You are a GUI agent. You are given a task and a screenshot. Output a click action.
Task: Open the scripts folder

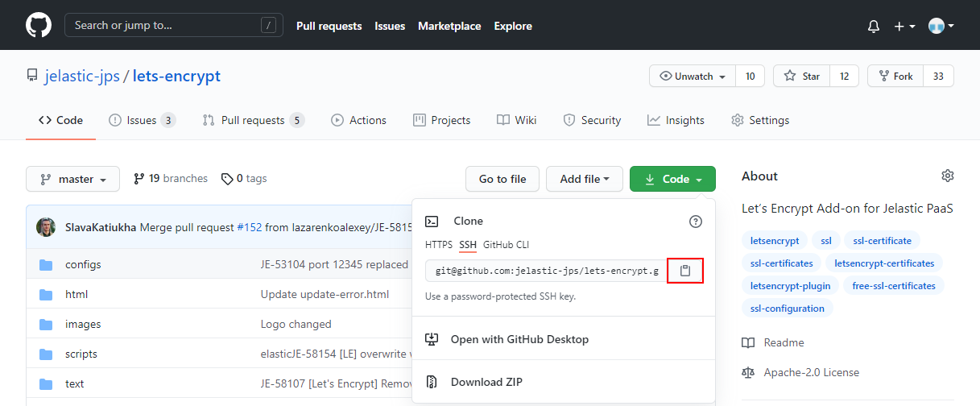(x=81, y=354)
